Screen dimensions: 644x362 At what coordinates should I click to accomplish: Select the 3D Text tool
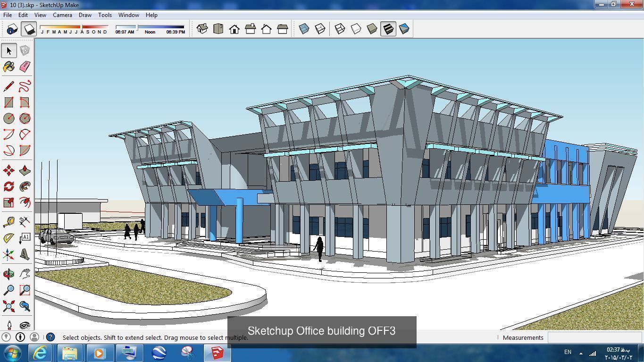[25, 255]
